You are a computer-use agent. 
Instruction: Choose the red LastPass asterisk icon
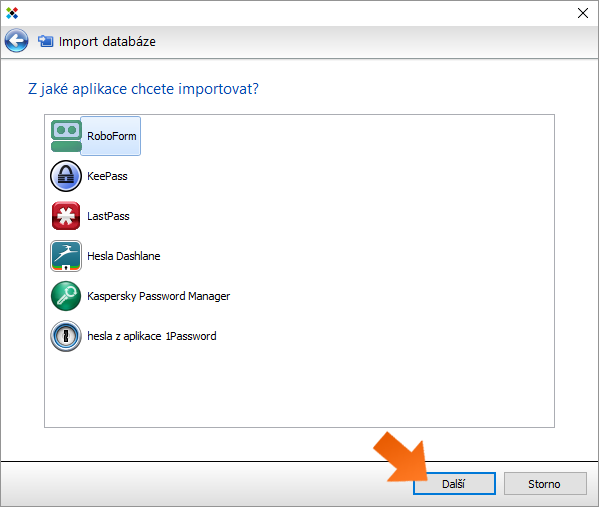click(66, 216)
